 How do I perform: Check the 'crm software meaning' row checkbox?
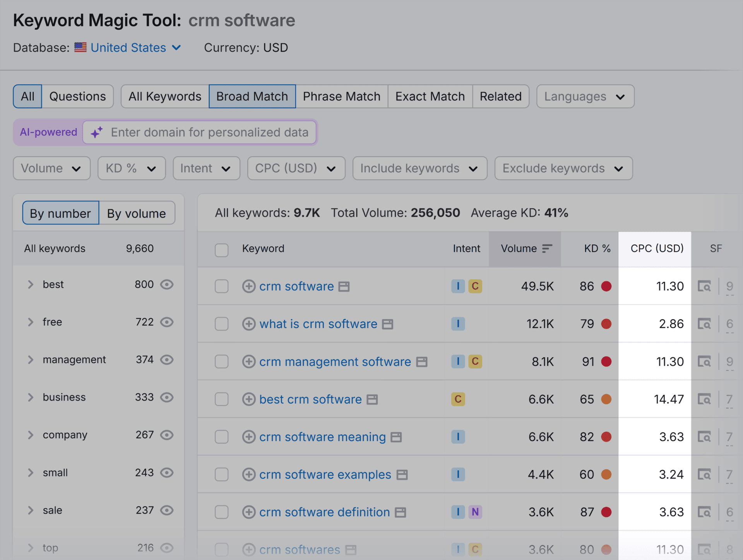222,437
